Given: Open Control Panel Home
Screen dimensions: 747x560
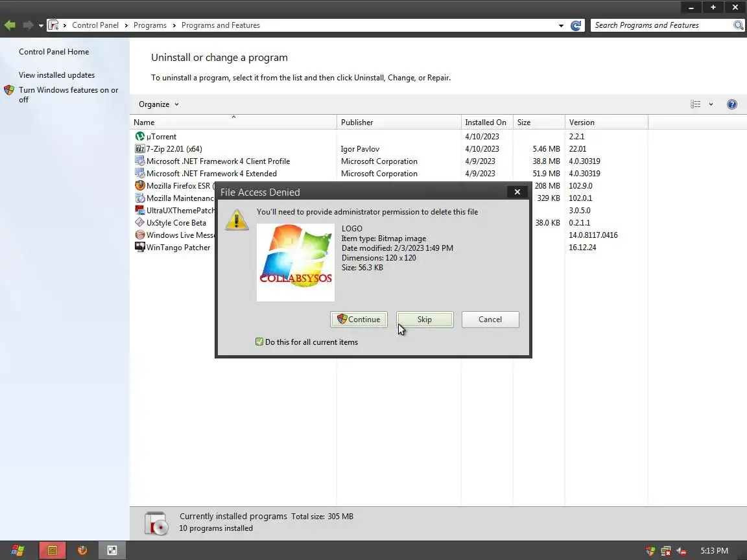Looking at the screenshot, I should coord(54,51).
